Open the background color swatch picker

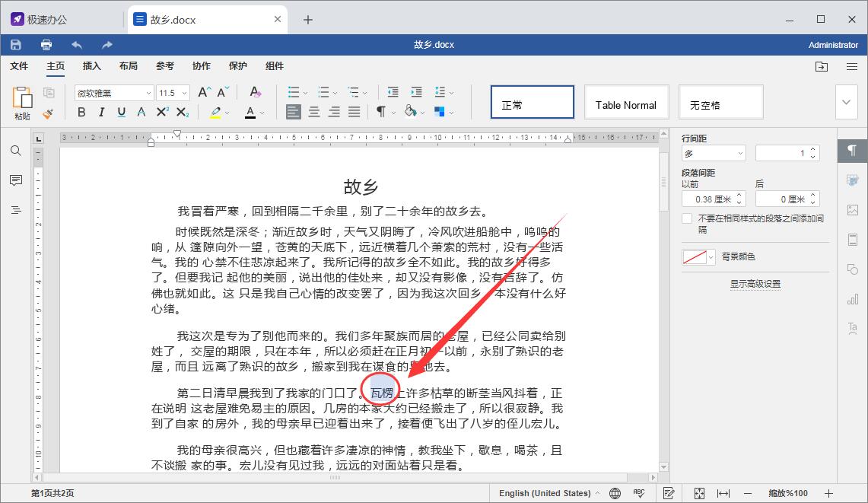point(699,257)
